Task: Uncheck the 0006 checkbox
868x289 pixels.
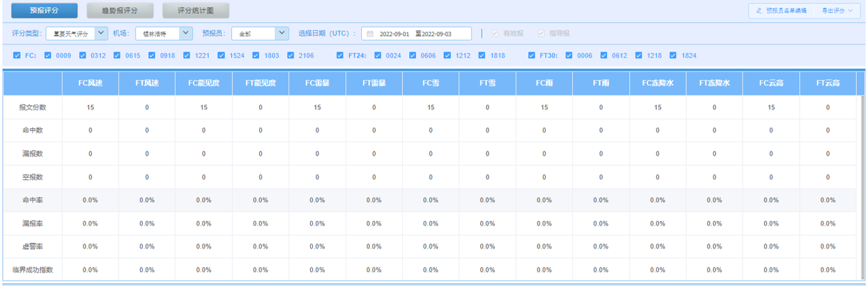Action: pos(569,56)
